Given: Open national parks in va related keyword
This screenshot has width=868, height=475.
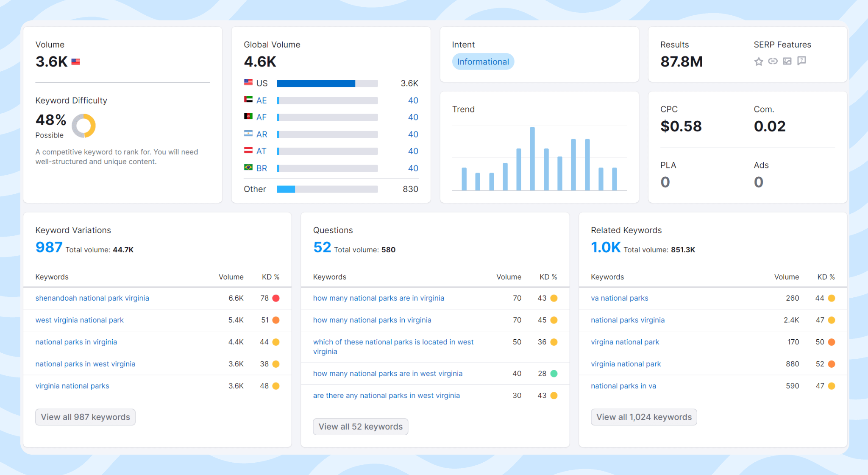Looking at the screenshot, I should click(623, 386).
